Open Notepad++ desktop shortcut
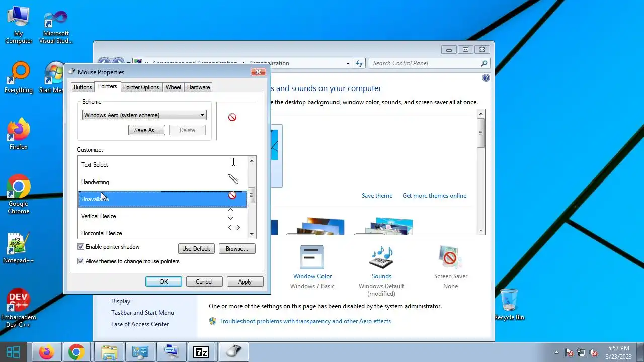The width and height of the screenshot is (644, 362). (19, 248)
